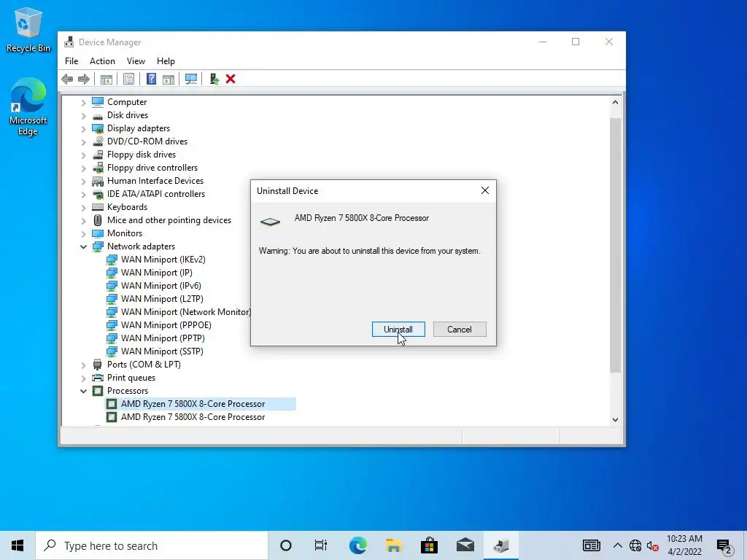Click the network globe tray icon
This screenshot has height=560, width=747.
(635, 545)
